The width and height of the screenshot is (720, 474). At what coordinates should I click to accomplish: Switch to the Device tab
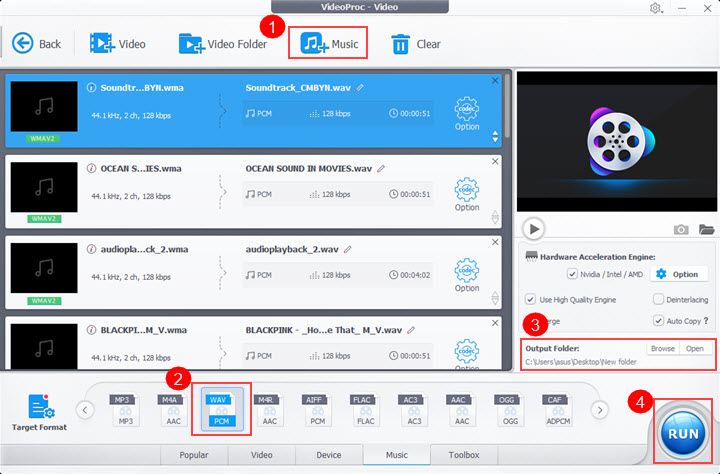click(329, 455)
